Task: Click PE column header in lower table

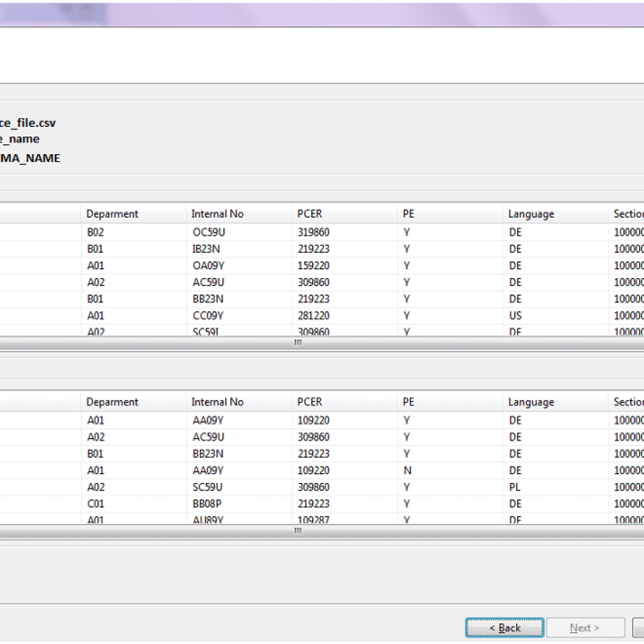Action: pyautogui.click(x=450, y=402)
